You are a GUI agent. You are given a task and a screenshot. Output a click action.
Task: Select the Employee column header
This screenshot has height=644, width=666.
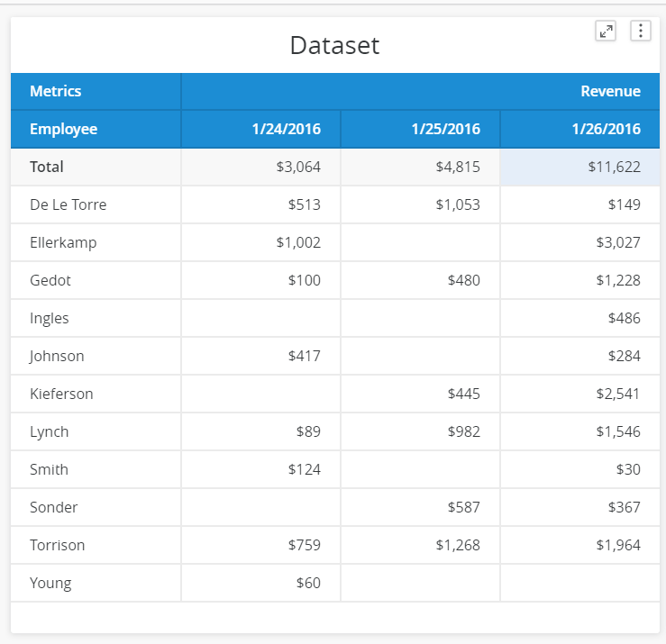point(96,129)
